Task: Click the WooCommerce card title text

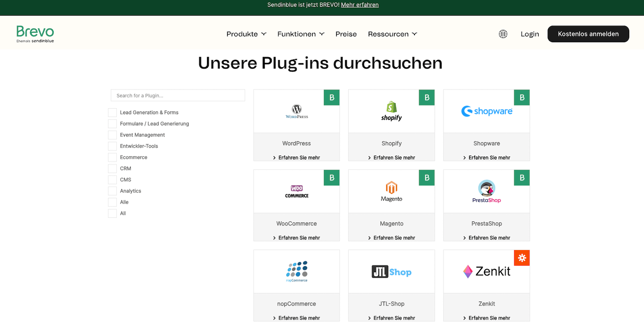Action: pyautogui.click(x=297, y=223)
